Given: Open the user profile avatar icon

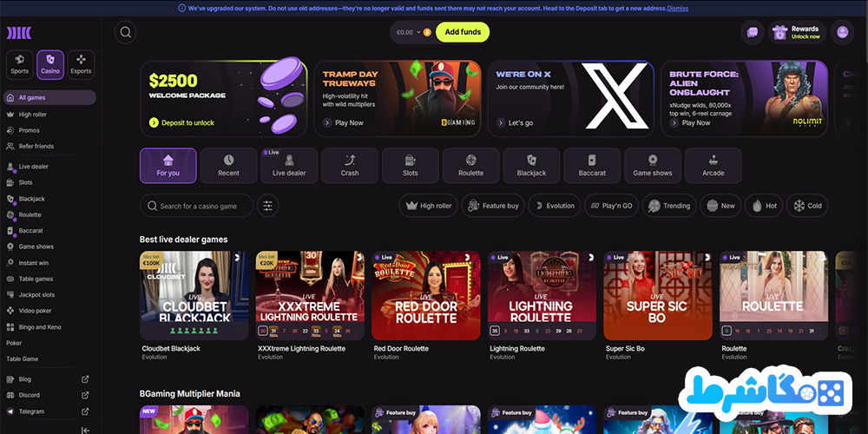Looking at the screenshot, I should [843, 32].
